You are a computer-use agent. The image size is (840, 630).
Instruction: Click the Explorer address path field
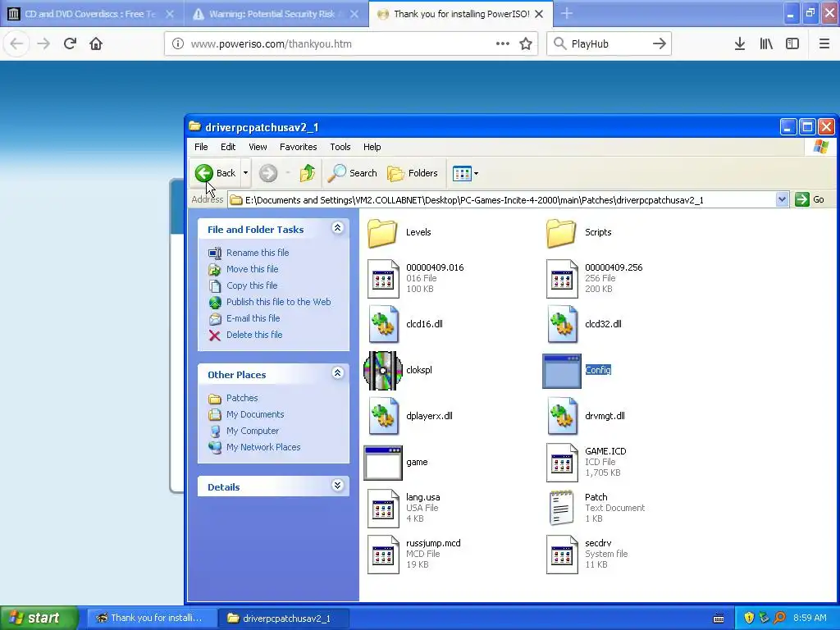point(501,200)
